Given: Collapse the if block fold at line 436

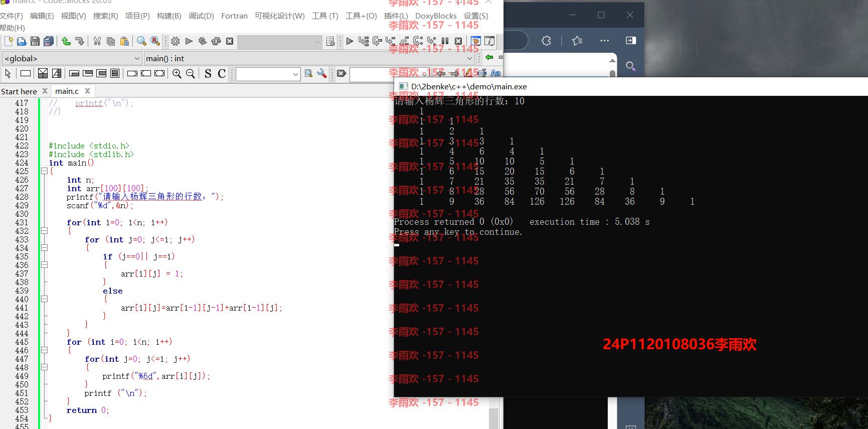Looking at the screenshot, I should (x=44, y=265).
